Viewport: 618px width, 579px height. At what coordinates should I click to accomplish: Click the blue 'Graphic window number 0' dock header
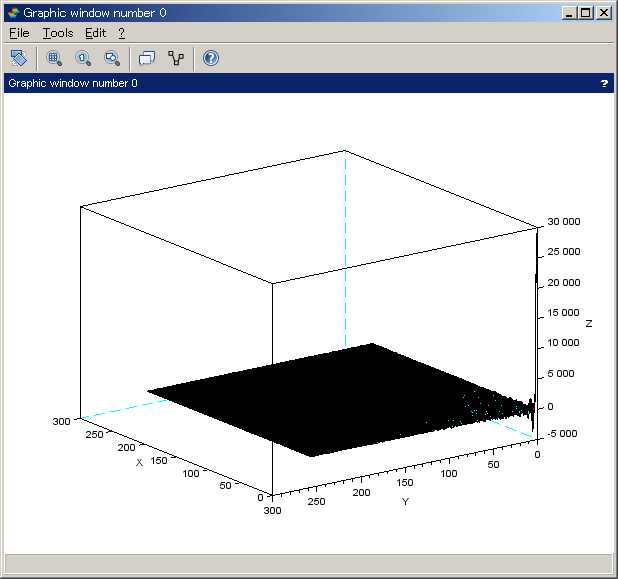point(309,83)
